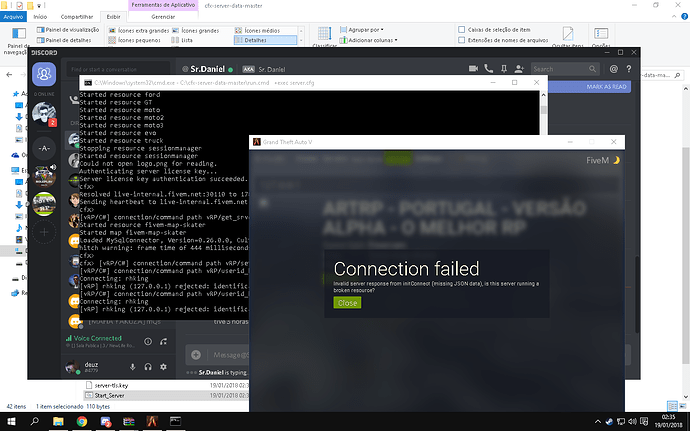Open the GTA V roleplay server icon
The image size is (690, 431).
tap(44, 176)
